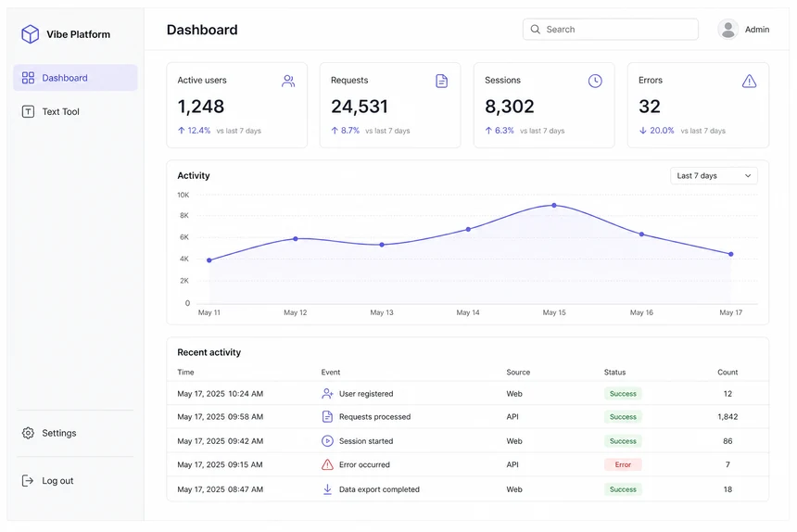Click the Session started event text
Viewport: 797px width, 532px height.
pos(366,441)
